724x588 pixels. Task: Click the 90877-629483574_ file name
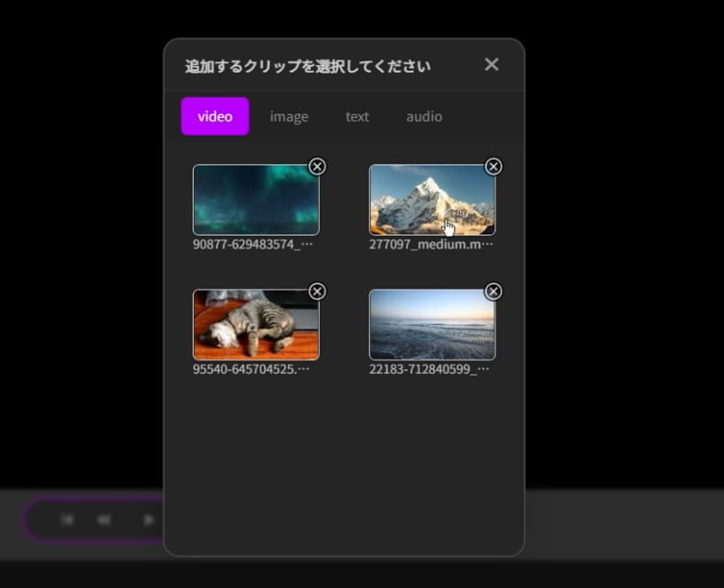pos(252,245)
